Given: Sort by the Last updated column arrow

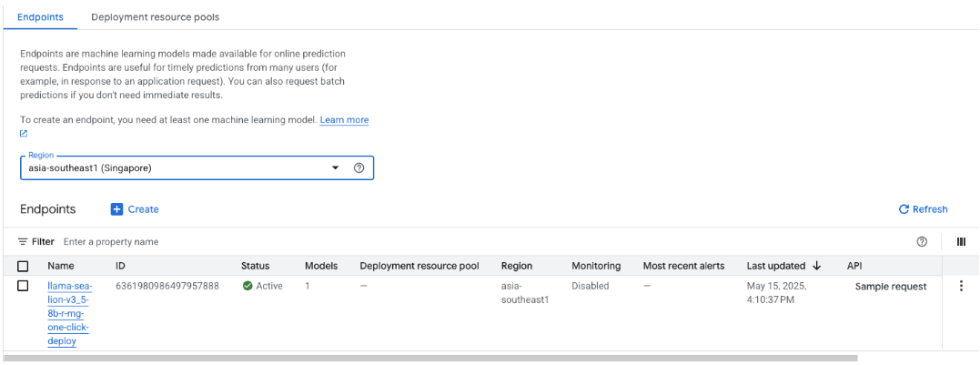Looking at the screenshot, I should click(816, 266).
